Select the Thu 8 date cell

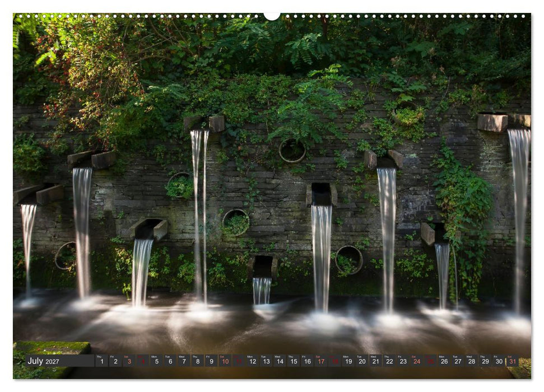[x=198, y=361]
